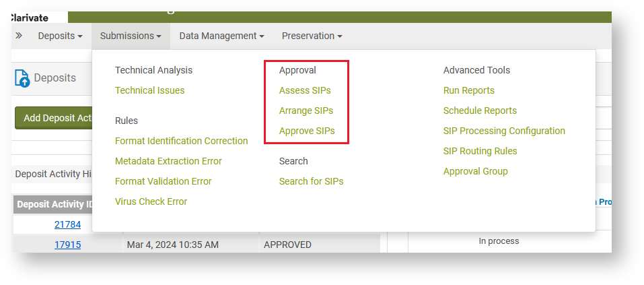The height and width of the screenshot is (285, 644).
Task: Open SIP Processing Configuration
Action: [x=503, y=131]
